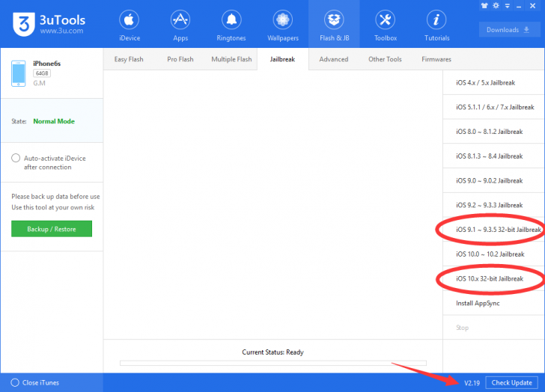Switch to the Pro Flash tab

tap(180, 59)
